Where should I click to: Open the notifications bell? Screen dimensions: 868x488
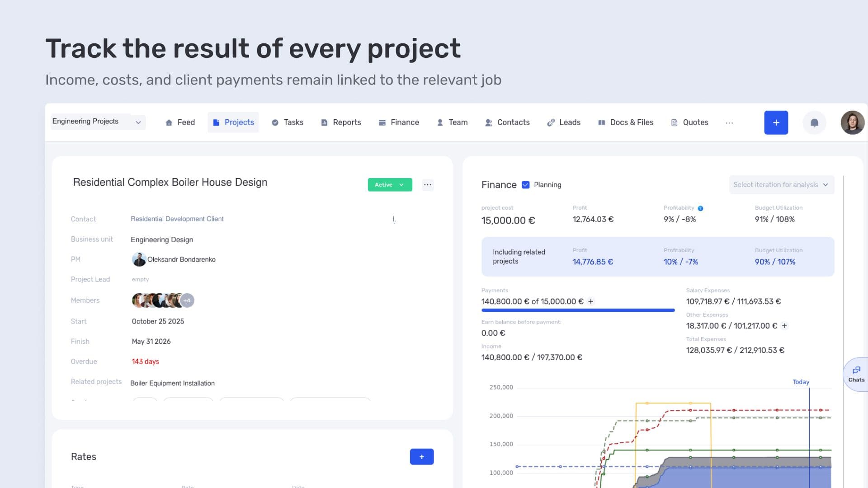point(814,122)
